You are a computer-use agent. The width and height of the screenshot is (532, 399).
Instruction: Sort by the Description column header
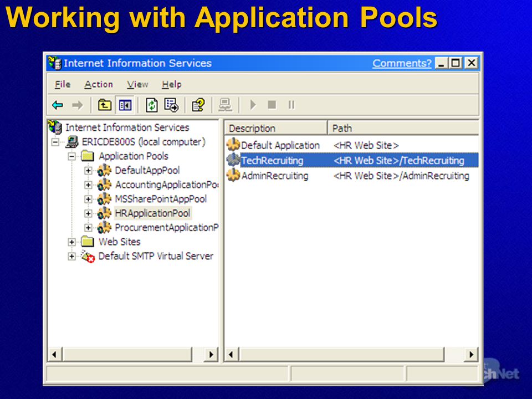pos(276,128)
